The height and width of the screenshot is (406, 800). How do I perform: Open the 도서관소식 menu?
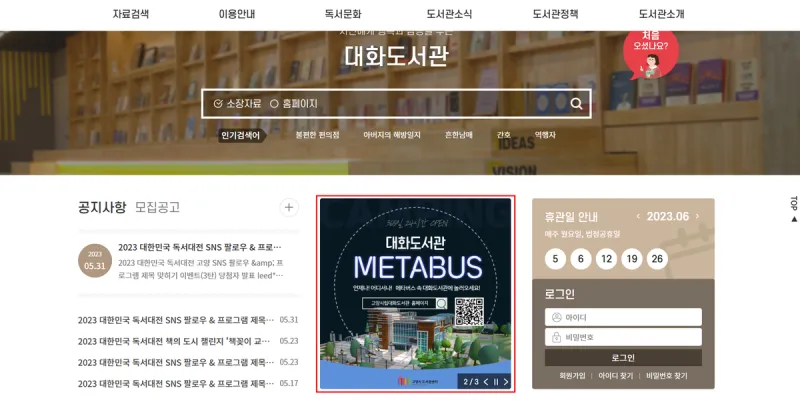coord(449,14)
